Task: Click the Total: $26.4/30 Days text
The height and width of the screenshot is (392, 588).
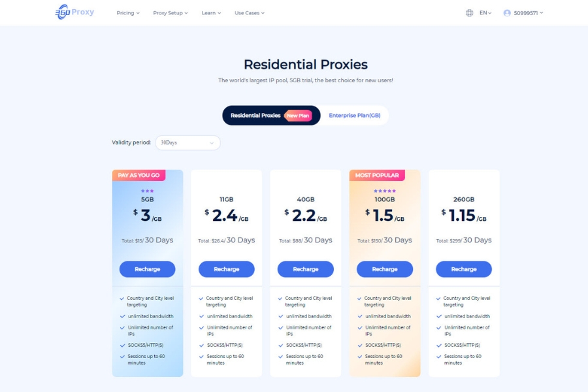Action: click(227, 240)
